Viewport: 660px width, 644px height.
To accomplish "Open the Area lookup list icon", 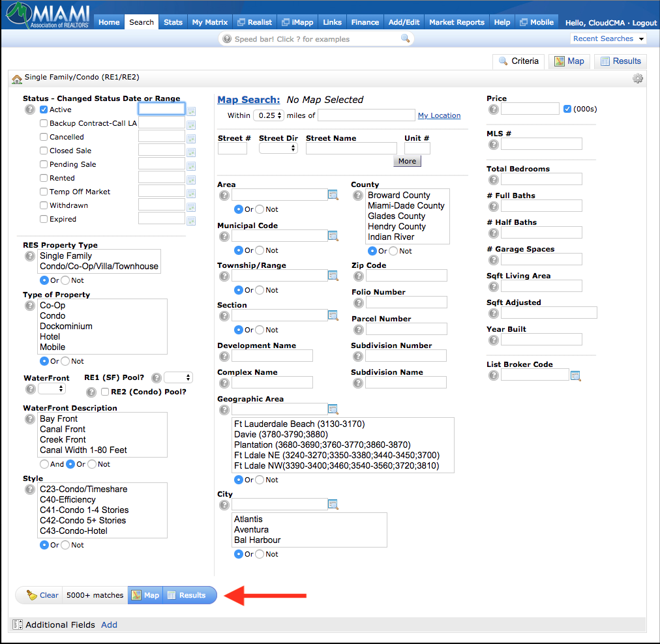I will 333,195.
